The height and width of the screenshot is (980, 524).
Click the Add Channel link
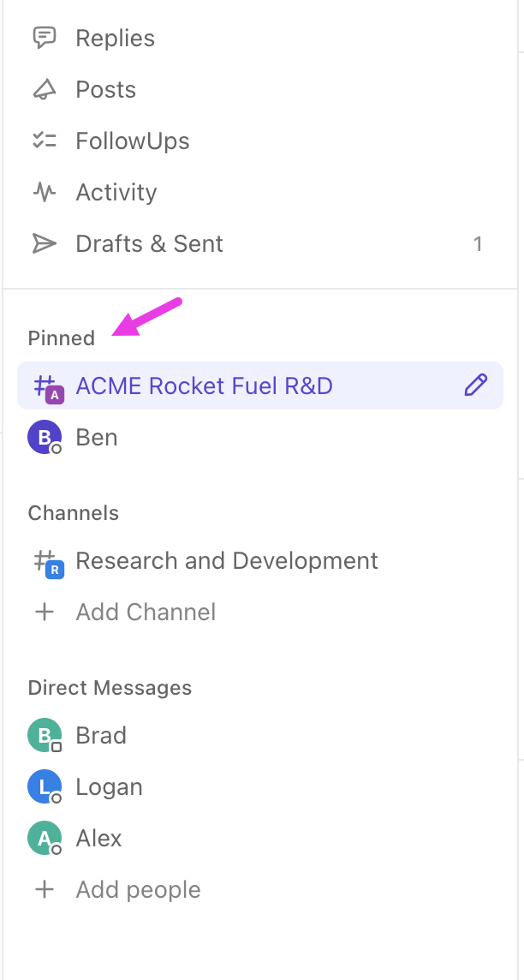[146, 612]
